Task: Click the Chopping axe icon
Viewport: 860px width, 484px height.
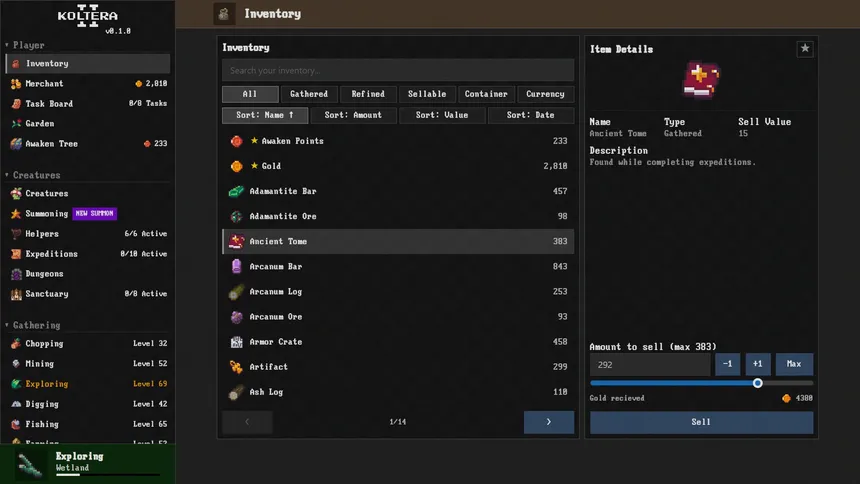Action: (x=16, y=344)
